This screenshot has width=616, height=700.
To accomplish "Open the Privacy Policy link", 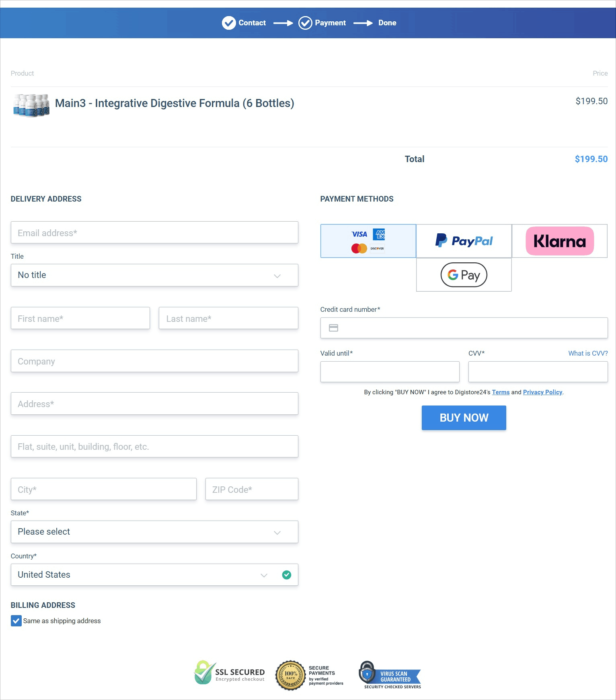I will (x=542, y=392).
